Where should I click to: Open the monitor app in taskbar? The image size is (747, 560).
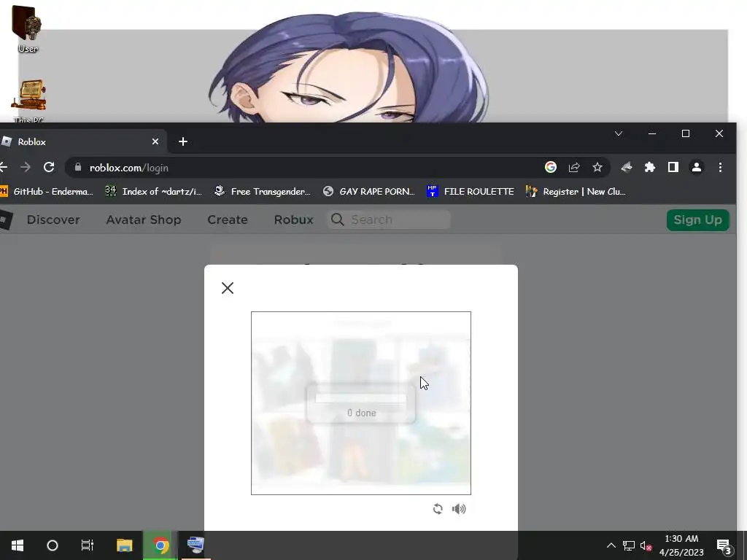196,545
